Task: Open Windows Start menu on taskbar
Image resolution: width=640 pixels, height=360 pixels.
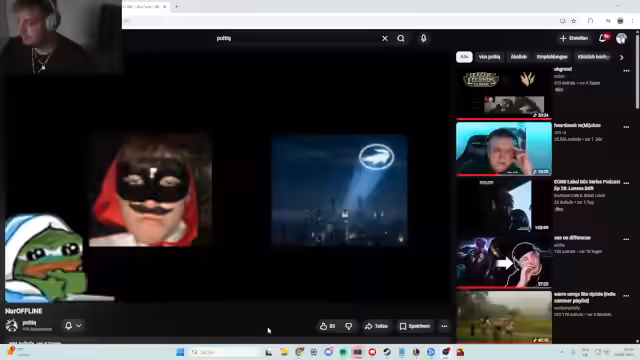Action: tap(180, 352)
